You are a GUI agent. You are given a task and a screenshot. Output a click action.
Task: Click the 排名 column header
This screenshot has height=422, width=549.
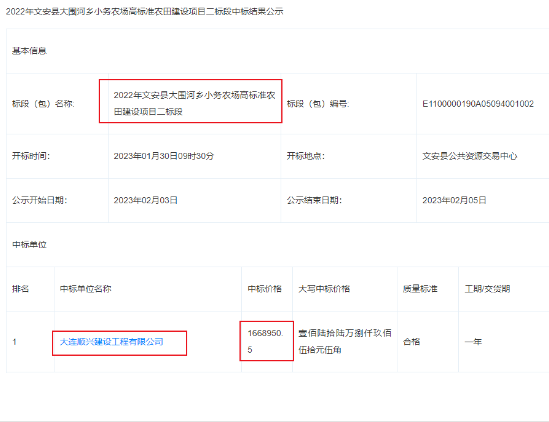[20, 289]
